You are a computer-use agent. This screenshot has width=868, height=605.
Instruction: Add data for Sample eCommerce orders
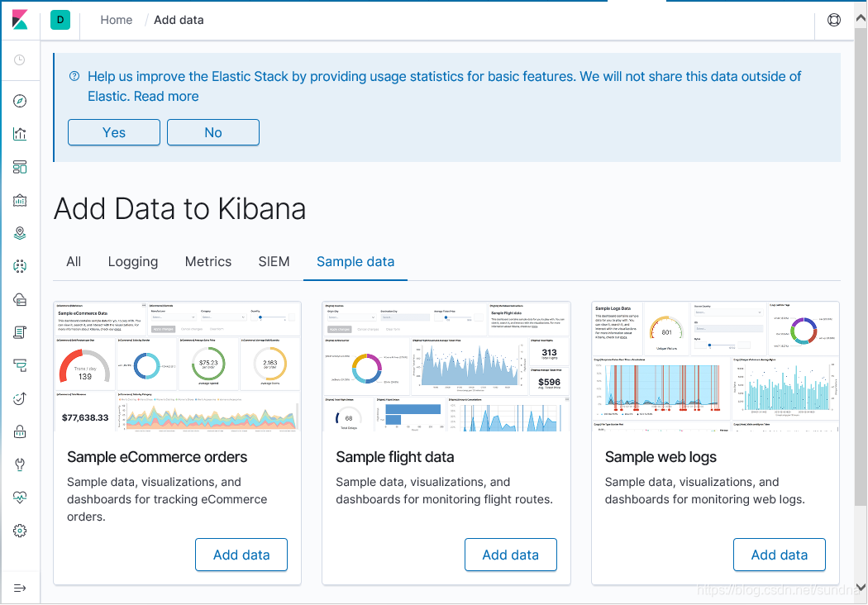click(241, 555)
